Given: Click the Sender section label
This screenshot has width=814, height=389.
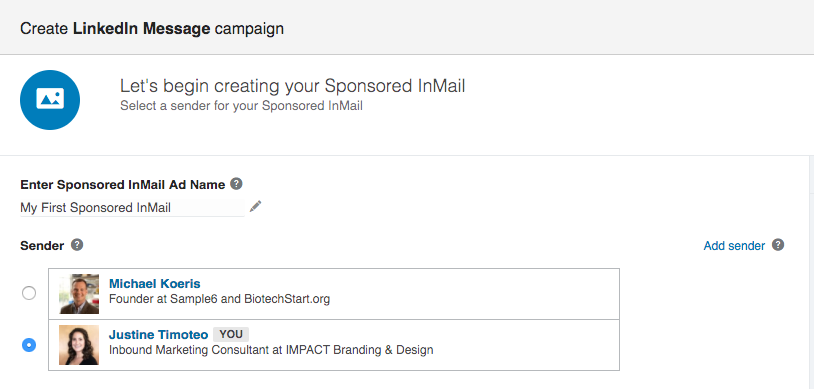Looking at the screenshot, I should [x=42, y=246].
